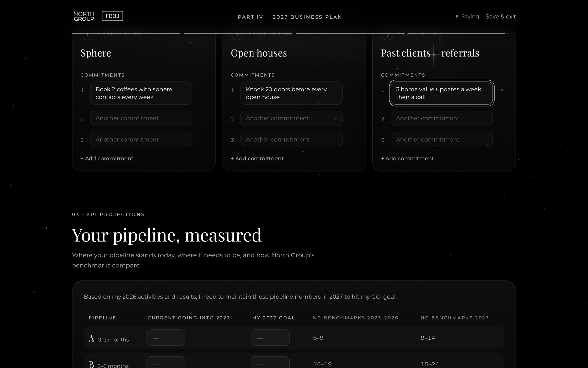Remove the home value updates commitment

502,90
